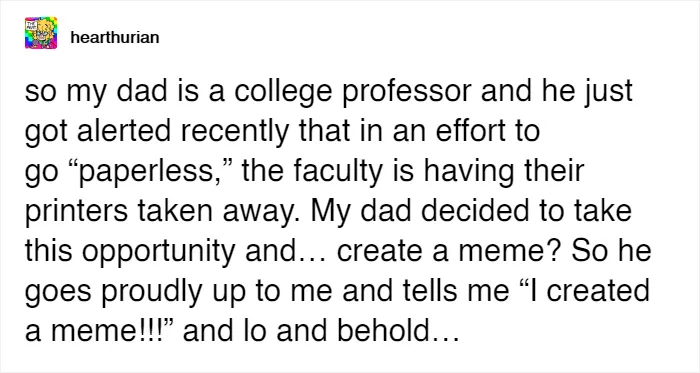This screenshot has height=373, width=700.
Task: Visit the hearthurian blog username link
Action: point(115,37)
